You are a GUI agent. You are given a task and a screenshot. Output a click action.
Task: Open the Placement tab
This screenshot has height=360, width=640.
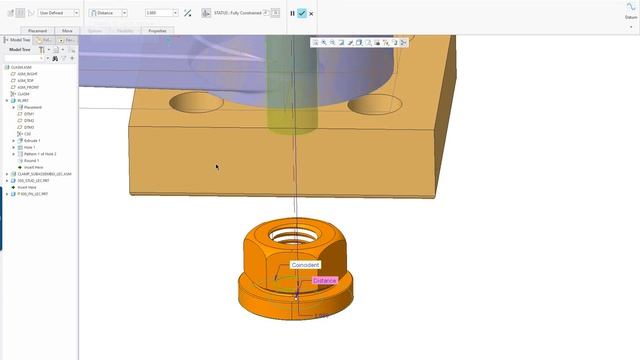(x=38, y=31)
